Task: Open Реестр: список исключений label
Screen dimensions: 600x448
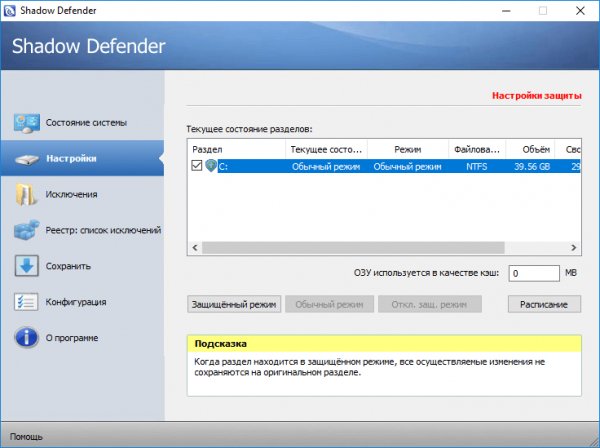Action: [x=103, y=230]
